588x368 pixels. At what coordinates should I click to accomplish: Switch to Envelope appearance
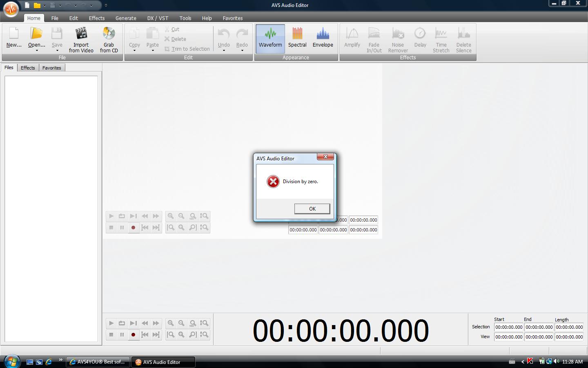point(323,39)
